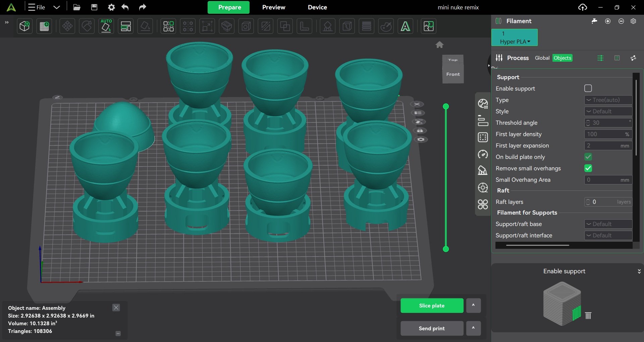The width and height of the screenshot is (644, 342).
Task: Click the 'Slice plate' button
Action: [x=432, y=305]
